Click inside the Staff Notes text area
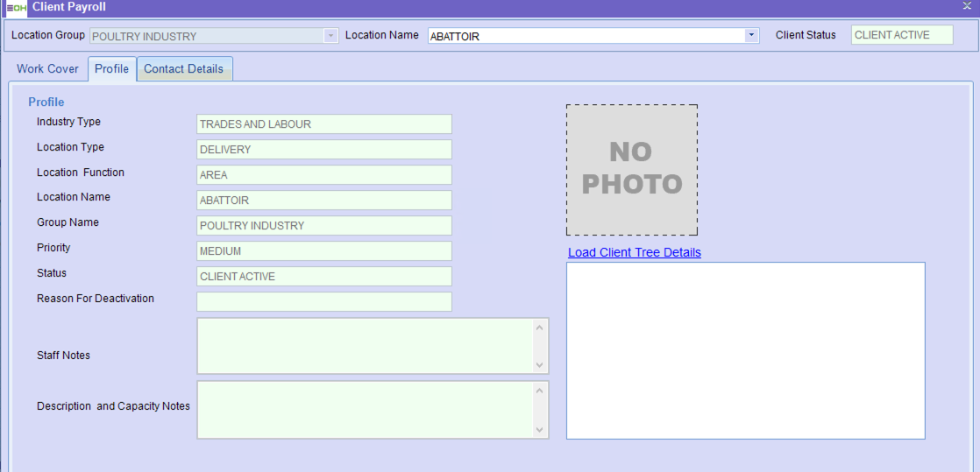Screen dimensions: 980x472 coord(364,346)
